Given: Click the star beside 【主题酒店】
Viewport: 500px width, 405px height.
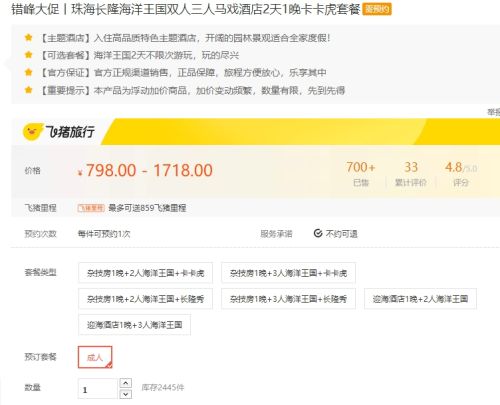Looking at the screenshot, I should click(29, 37).
